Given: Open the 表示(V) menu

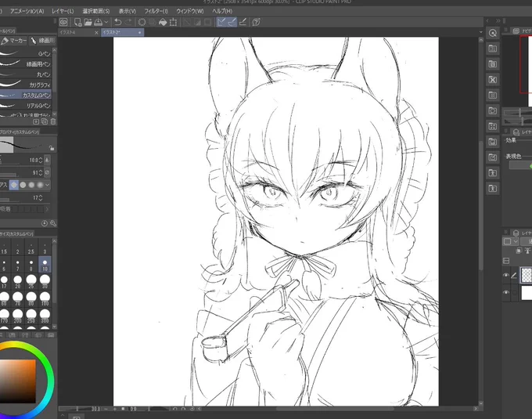Looking at the screenshot, I should point(128,11).
